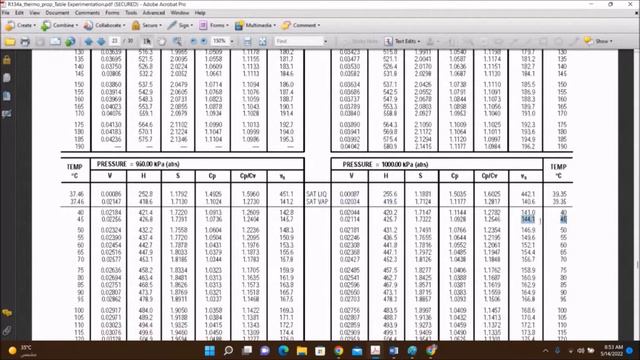Open the Tools menu
640x360 pixels.
click(131, 13)
